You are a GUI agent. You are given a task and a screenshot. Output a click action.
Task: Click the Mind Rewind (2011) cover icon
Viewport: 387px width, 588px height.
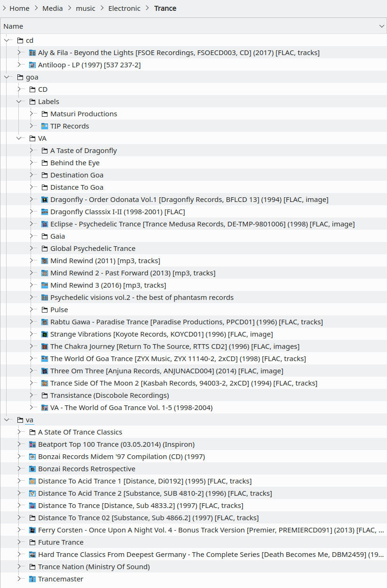click(x=45, y=261)
